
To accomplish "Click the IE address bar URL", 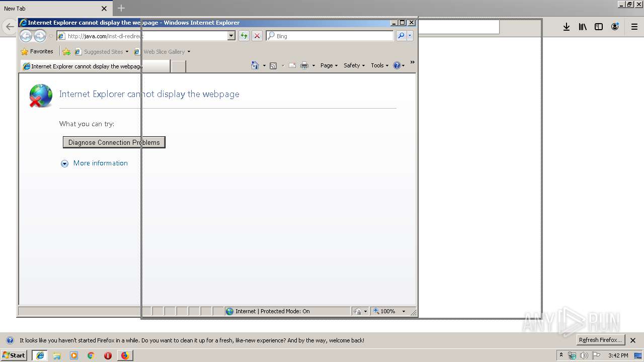I will (142, 36).
